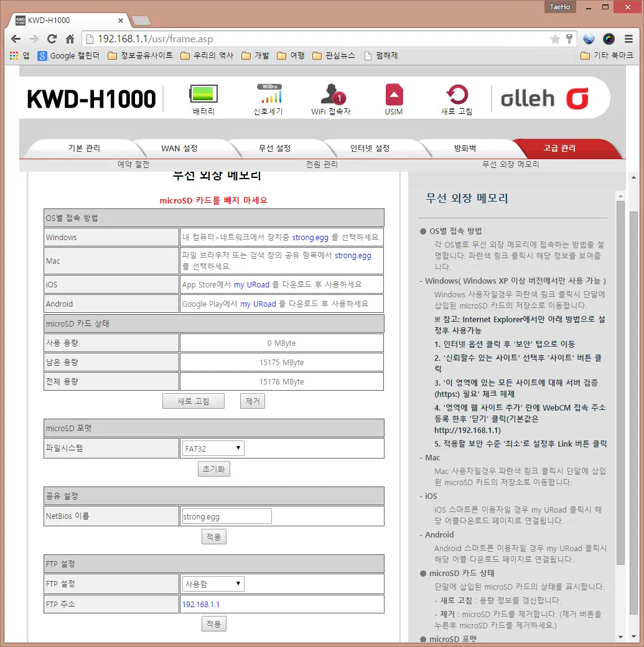Screen dimensions: 644x647
Task: Open 펌해제 bookmark
Action: 381,55
